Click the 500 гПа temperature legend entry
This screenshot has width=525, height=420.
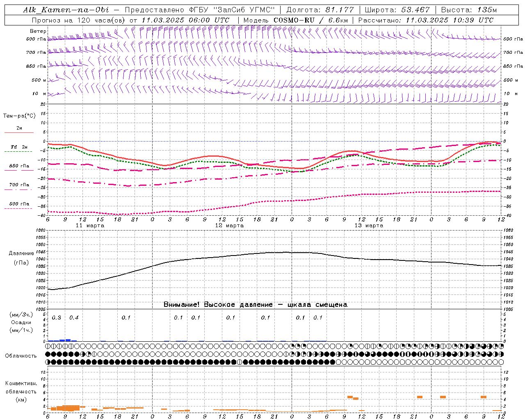(19, 204)
